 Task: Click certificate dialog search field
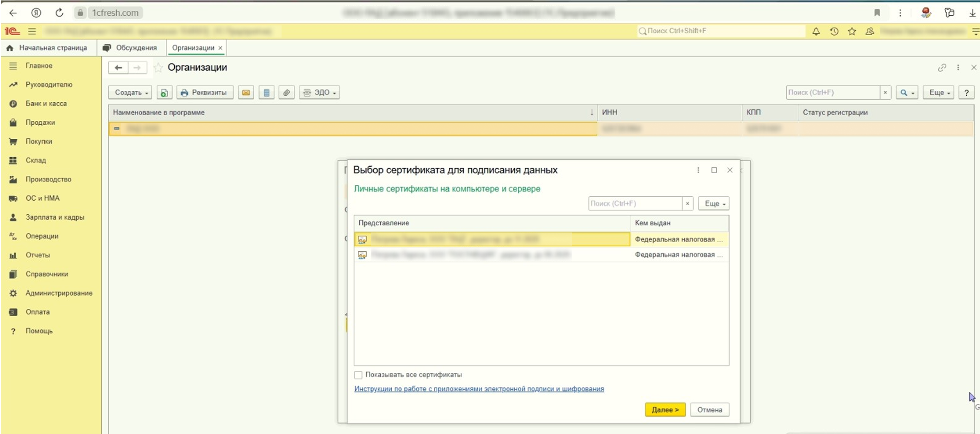635,203
